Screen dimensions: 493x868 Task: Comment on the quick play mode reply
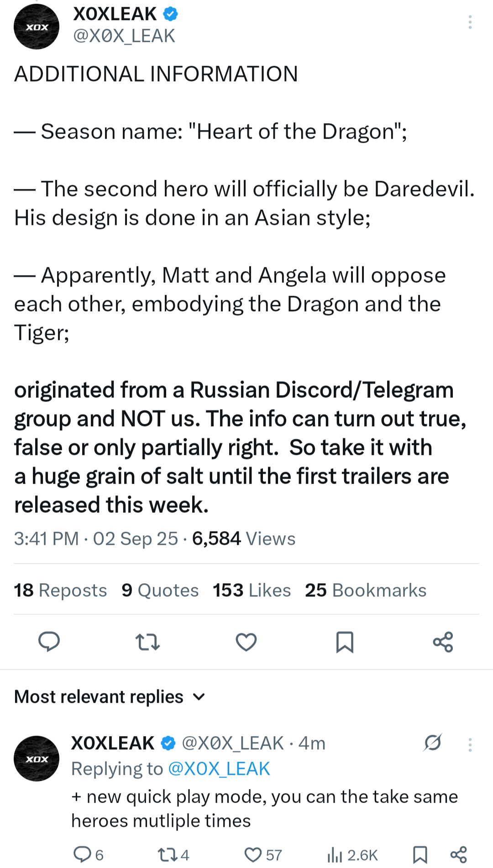pos(83,854)
